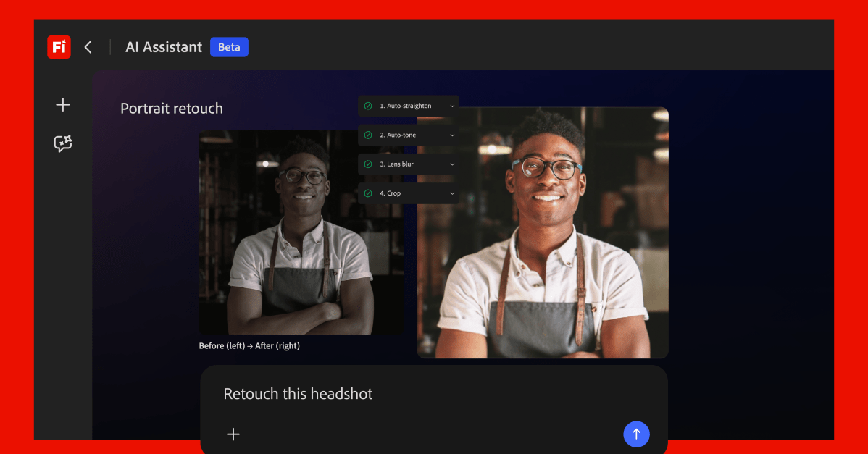Expand the Auto-straighten step dropdown

click(x=452, y=105)
